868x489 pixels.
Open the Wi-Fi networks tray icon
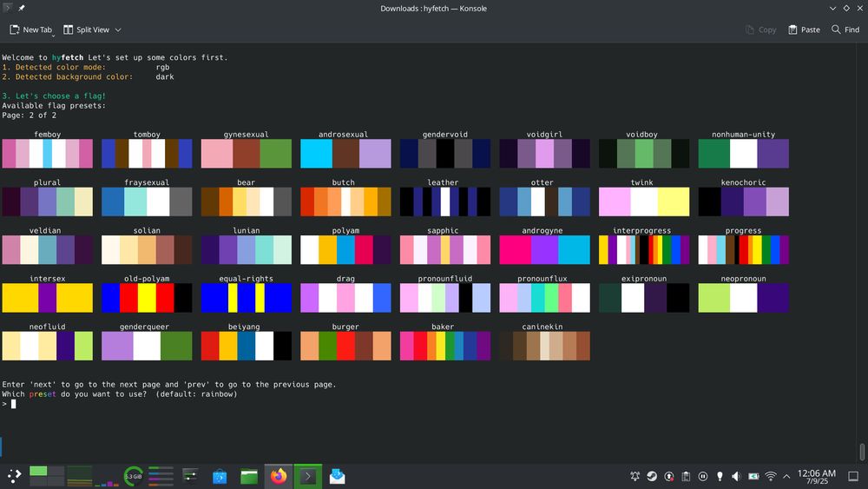pyautogui.click(x=771, y=476)
